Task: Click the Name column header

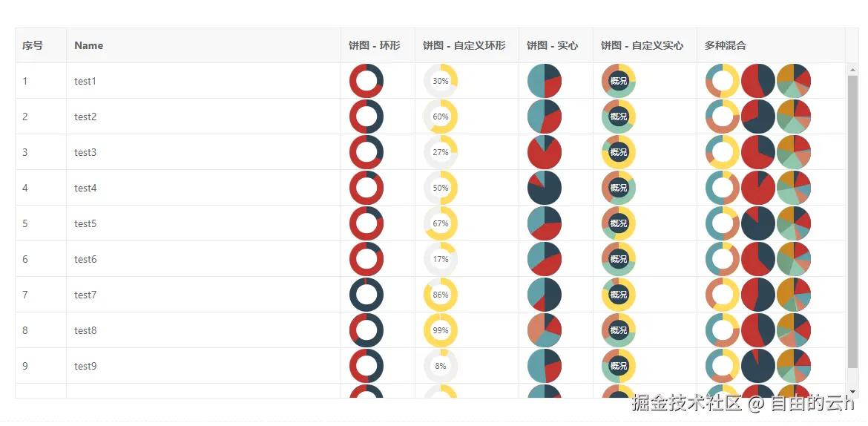Action: point(89,45)
